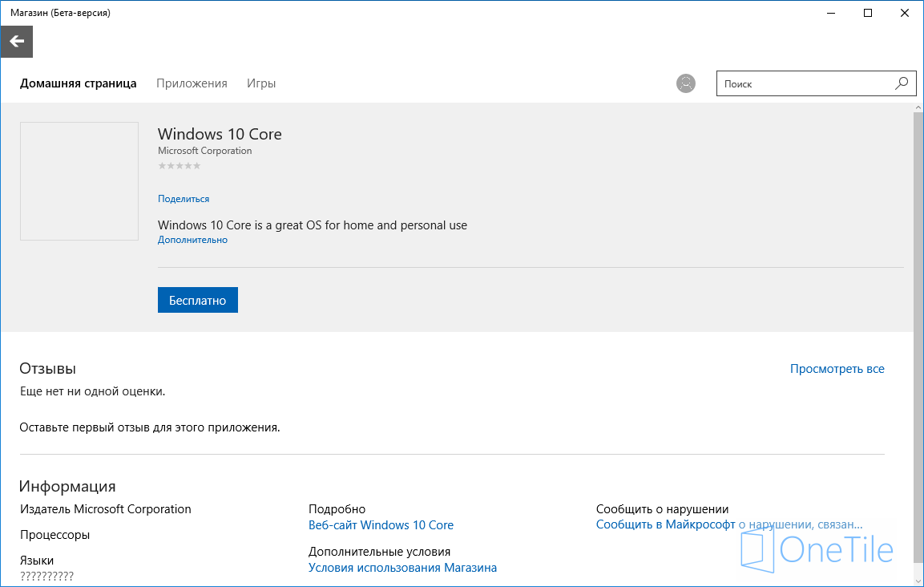Viewport: 924px width, 587px height.
Task: Select the Информация section heading
Action: click(x=67, y=486)
